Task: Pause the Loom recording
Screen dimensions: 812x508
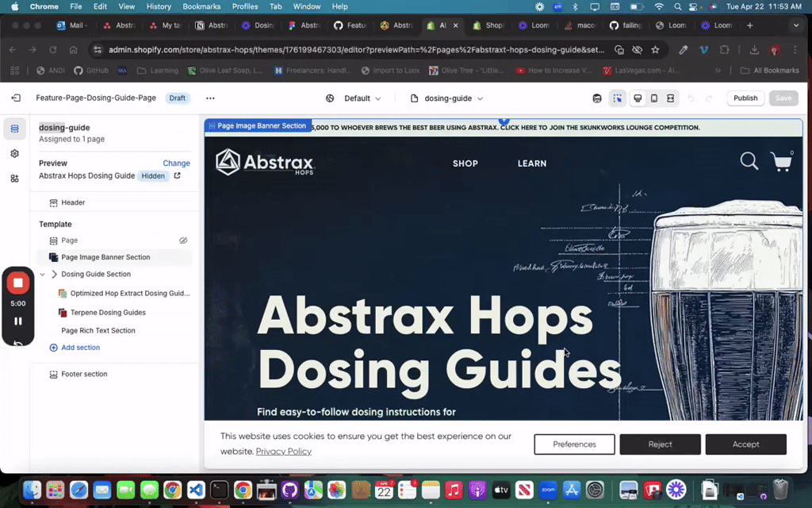Action: tap(18, 321)
